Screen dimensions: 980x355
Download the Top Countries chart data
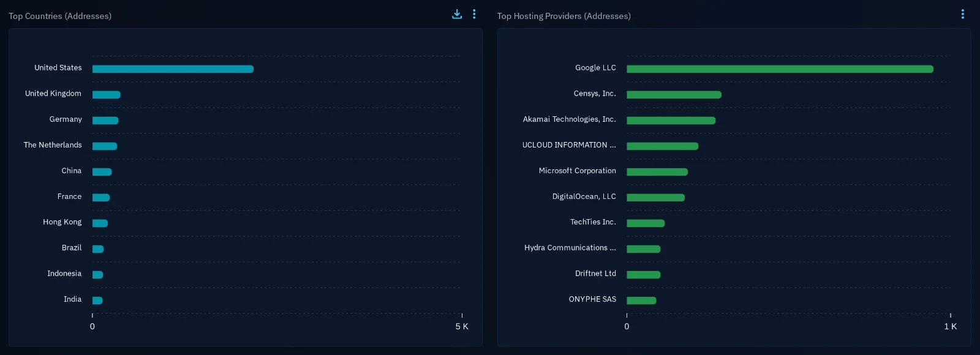pos(457,14)
